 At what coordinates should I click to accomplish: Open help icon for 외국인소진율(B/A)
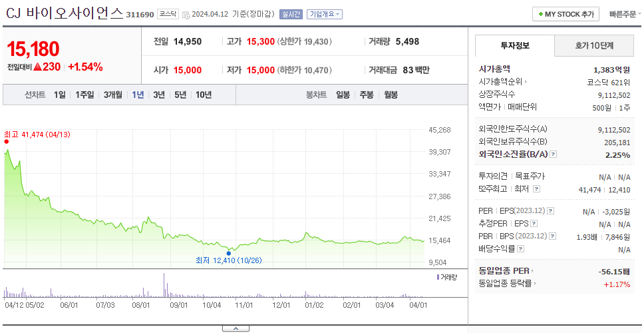(x=554, y=154)
